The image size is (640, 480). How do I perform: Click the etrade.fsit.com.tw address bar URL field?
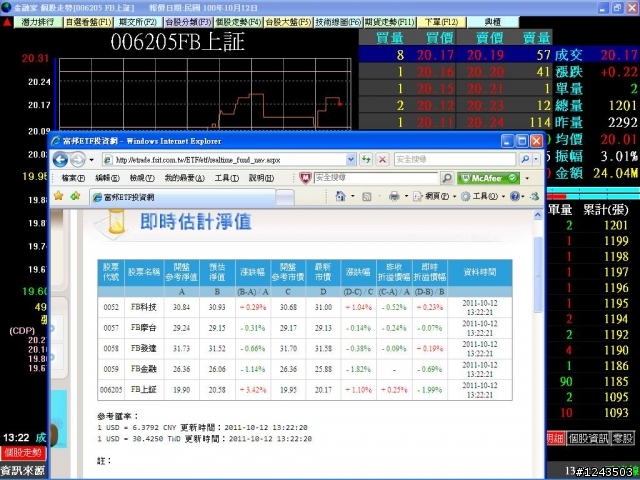click(224, 160)
